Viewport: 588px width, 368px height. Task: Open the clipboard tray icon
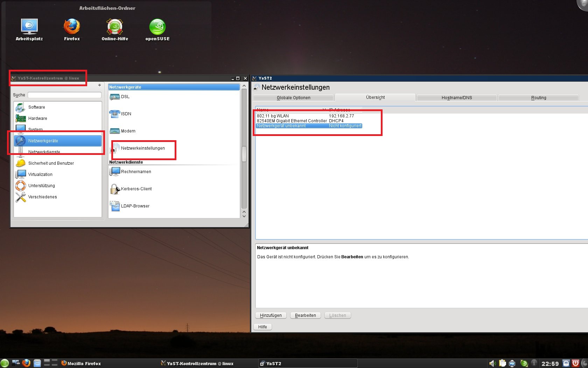tap(503, 363)
